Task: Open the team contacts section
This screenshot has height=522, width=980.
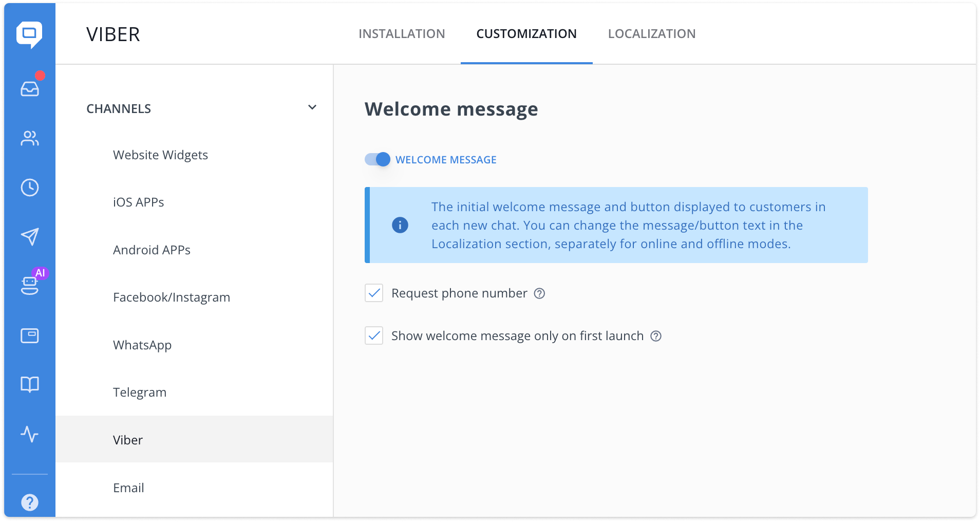Action: tap(30, 138)
